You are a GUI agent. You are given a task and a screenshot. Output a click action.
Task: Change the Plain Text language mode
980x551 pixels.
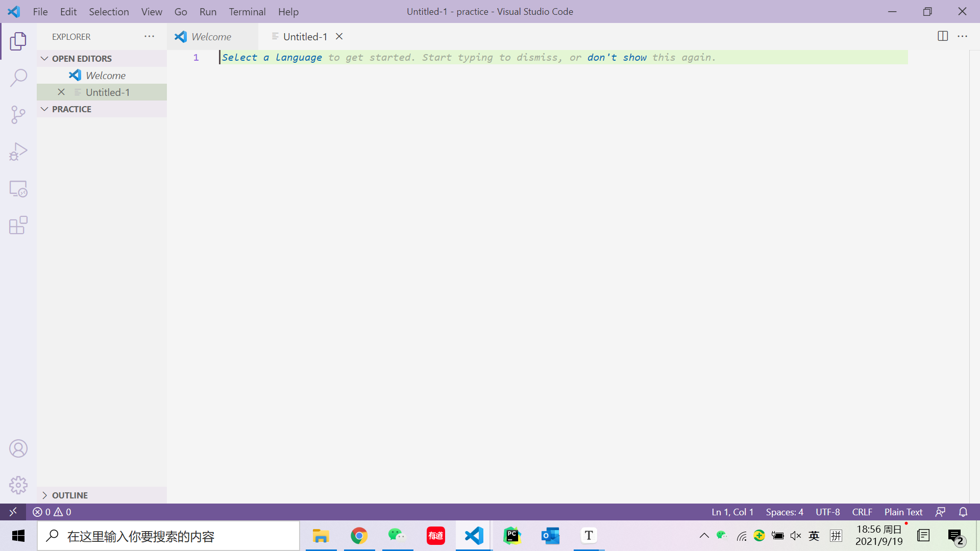[903, 512]
